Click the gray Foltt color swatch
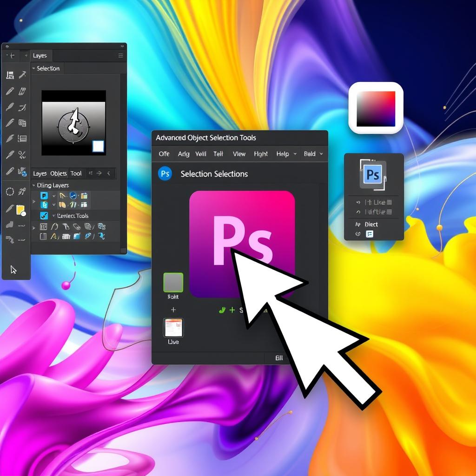The height and width of the screenshot is (476, 476). point(173,283)
